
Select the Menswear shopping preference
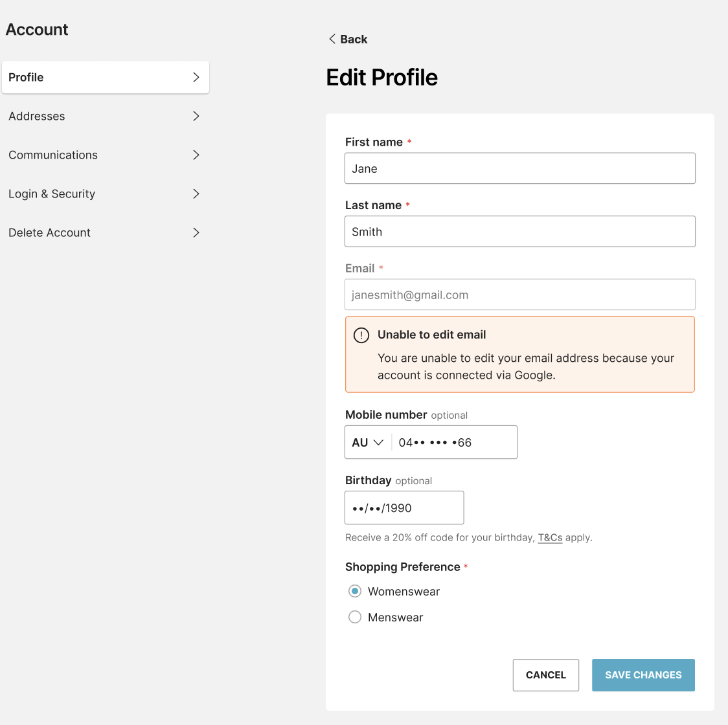click(355, 617)
